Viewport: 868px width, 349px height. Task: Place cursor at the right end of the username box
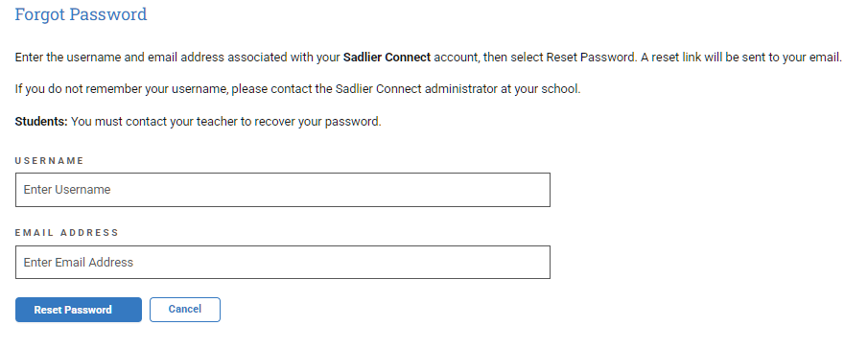(x=543, y=190)
